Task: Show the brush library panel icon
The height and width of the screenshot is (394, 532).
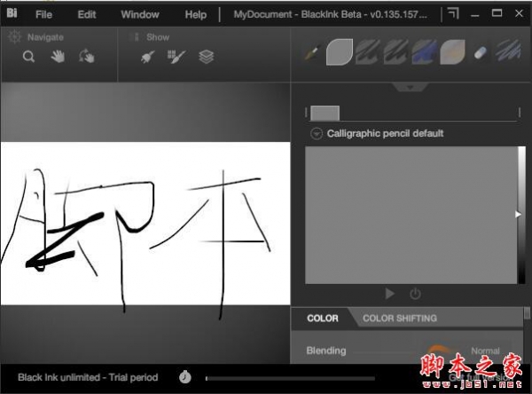Action: coord(176,57)
